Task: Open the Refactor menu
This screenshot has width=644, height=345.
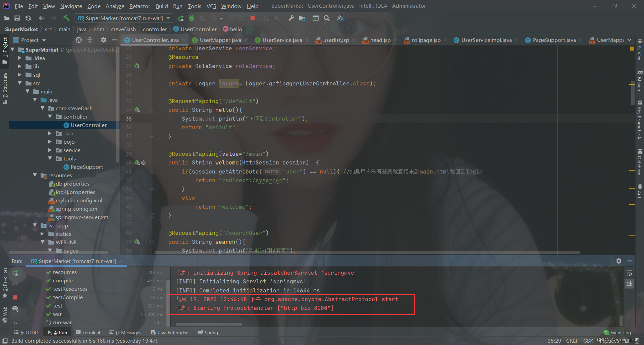Action: (x=140, y=6)
